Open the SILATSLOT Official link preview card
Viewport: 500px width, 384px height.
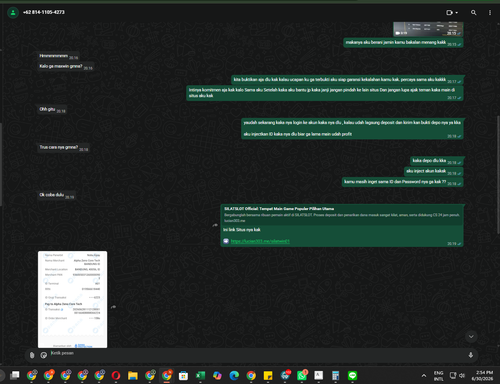pyautogui.click(x=342, y=215)
